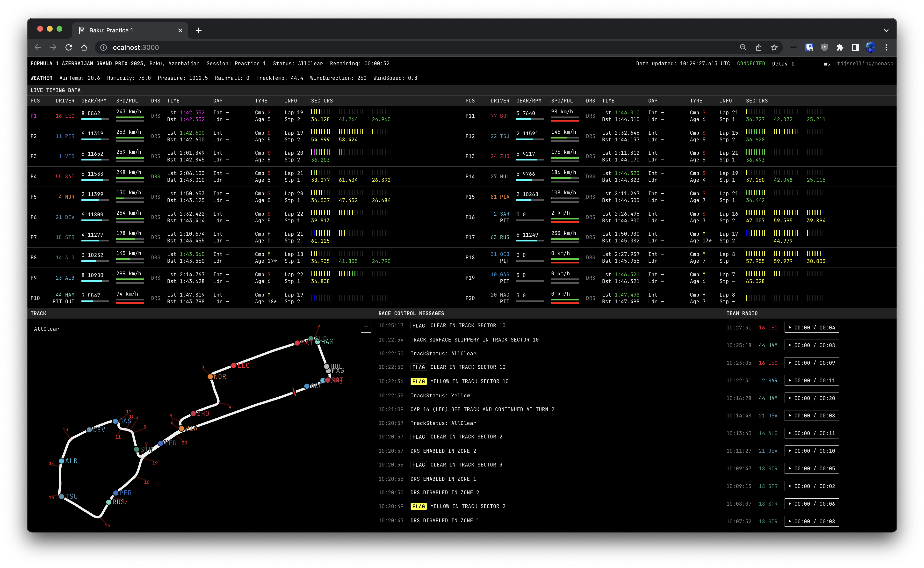
Task: Click the share icon in the address bar
Action: 758,47
